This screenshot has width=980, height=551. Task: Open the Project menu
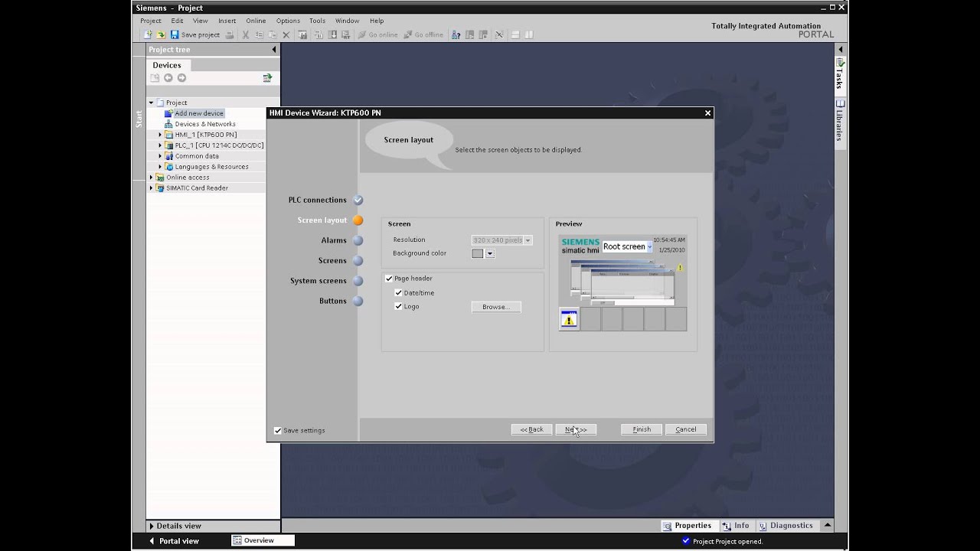151,21
